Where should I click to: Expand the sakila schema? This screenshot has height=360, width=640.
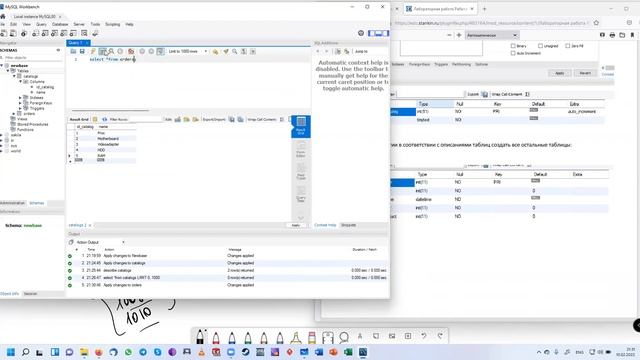click(2, 135)
